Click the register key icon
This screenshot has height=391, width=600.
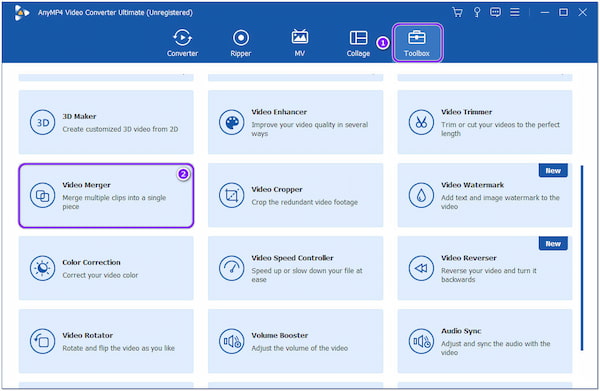click(x=477, y=12)
